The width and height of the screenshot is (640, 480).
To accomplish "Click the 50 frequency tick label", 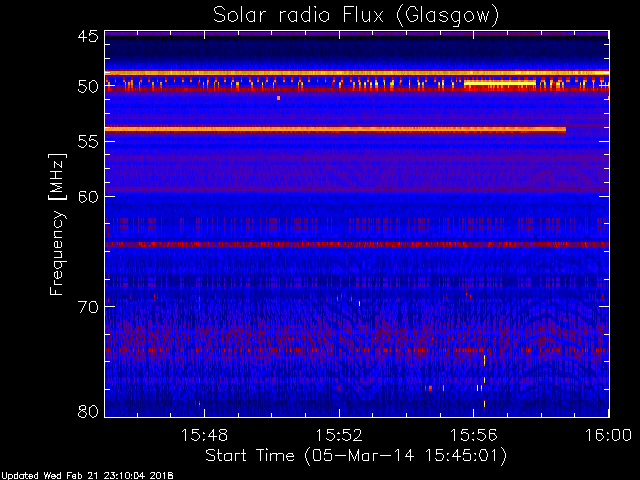I will (x=88, y=87).
